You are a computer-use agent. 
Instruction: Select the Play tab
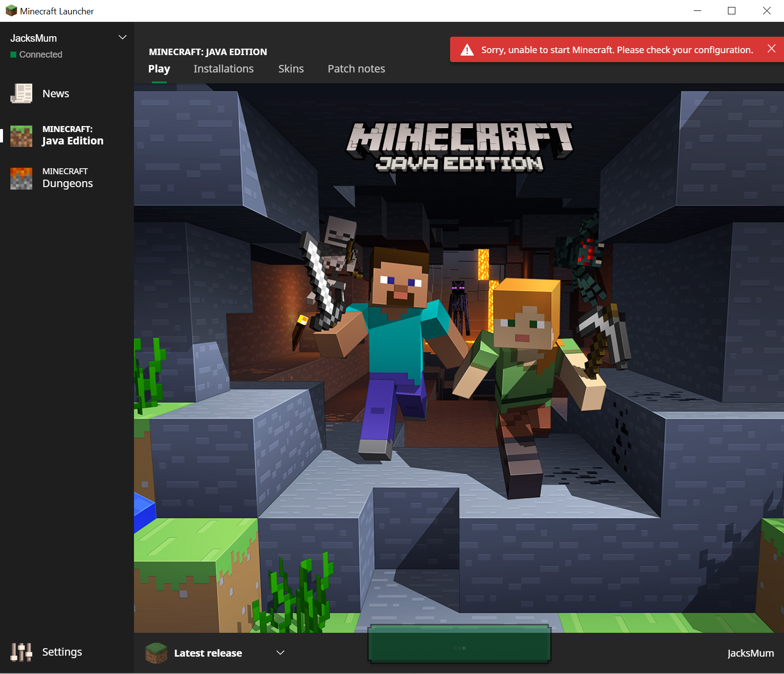click(159, 69)
